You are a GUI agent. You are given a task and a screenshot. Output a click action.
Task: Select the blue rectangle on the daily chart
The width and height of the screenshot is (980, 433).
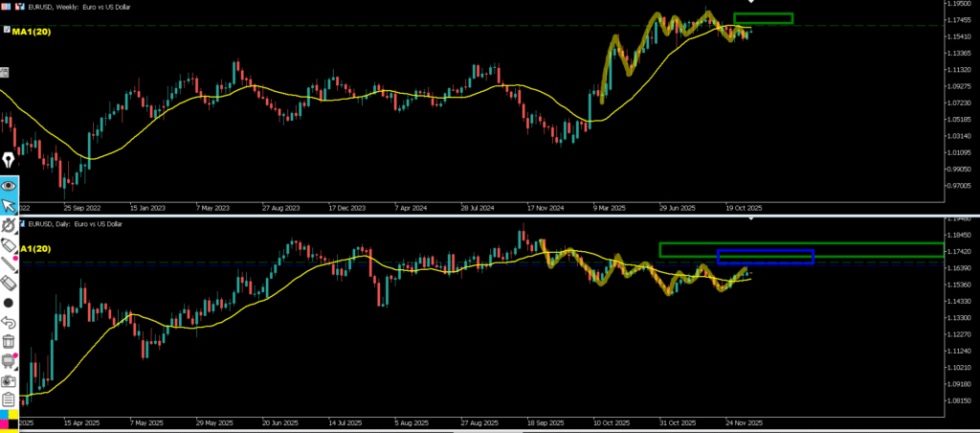[x=765, y=256]
